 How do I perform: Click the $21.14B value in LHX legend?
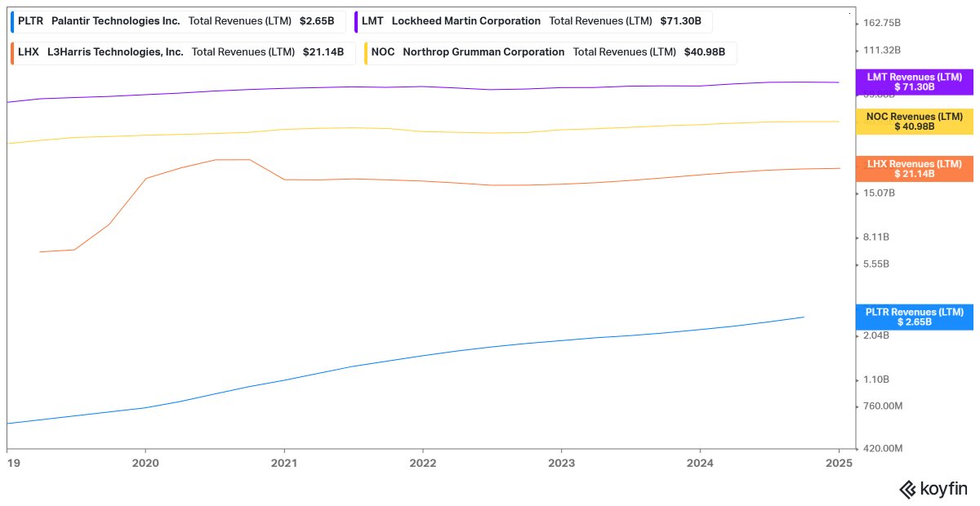pyautogui.click(x=323, y=52)
